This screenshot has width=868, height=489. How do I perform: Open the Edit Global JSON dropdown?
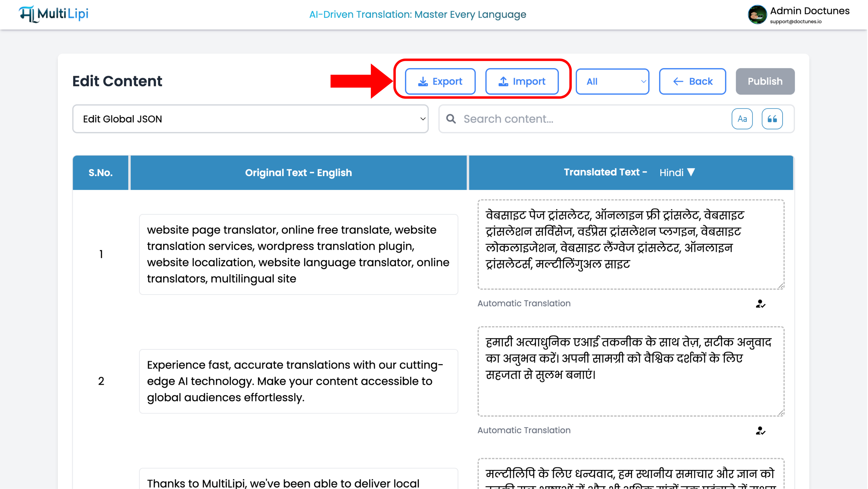(x=250, y=119)
